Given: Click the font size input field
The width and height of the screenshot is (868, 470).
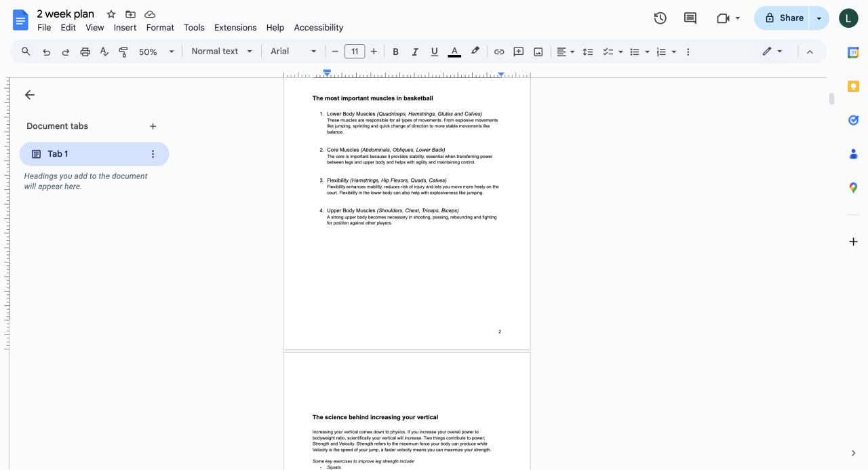Looking at the screenshot, I should [355, 52].
